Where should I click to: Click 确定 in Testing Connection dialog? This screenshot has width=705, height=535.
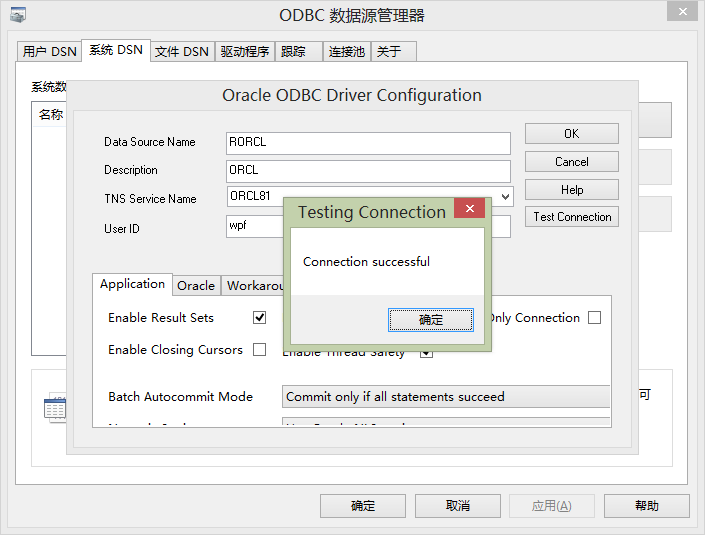[431, 320]
